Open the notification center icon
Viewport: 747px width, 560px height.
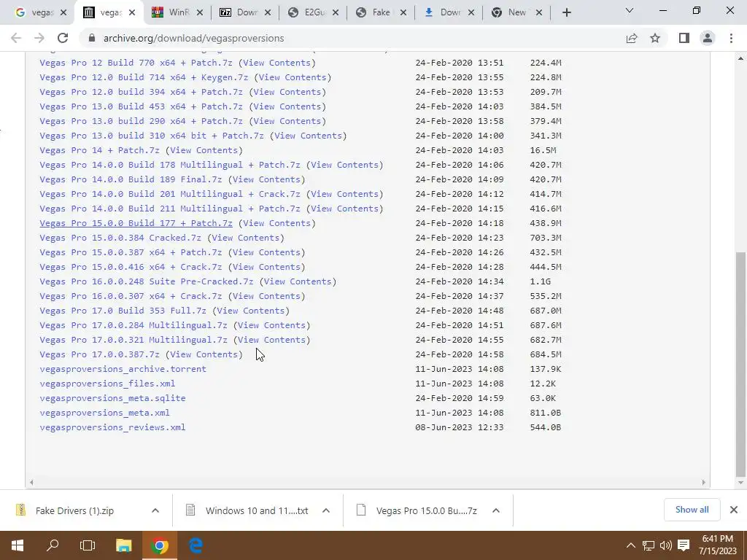[684, 545]
